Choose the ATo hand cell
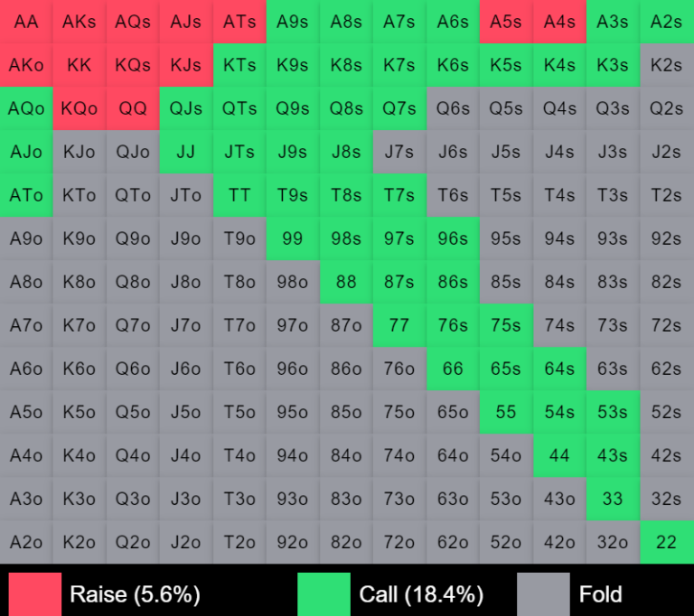The height and width of the screenshot is (616, 694). 26,195
